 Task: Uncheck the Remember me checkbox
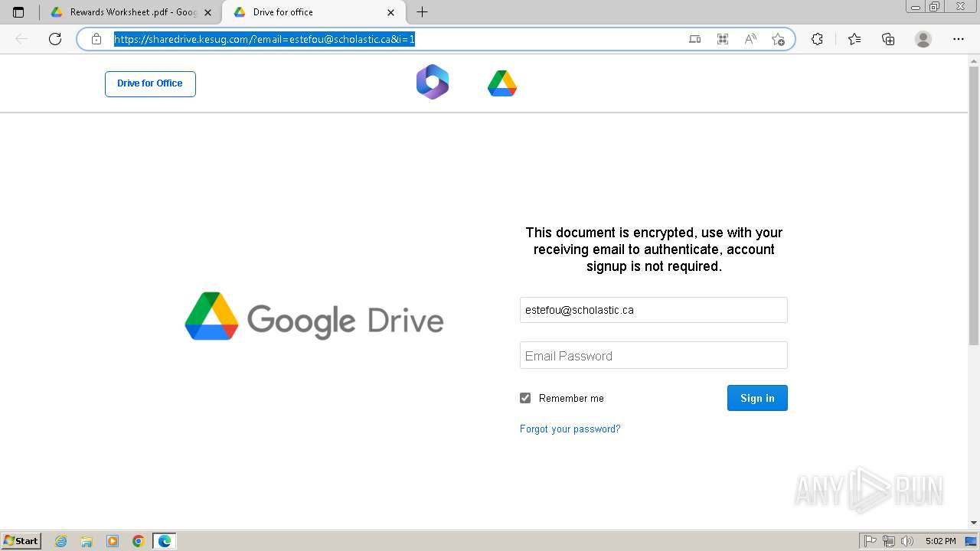click(x=525, y=398)
